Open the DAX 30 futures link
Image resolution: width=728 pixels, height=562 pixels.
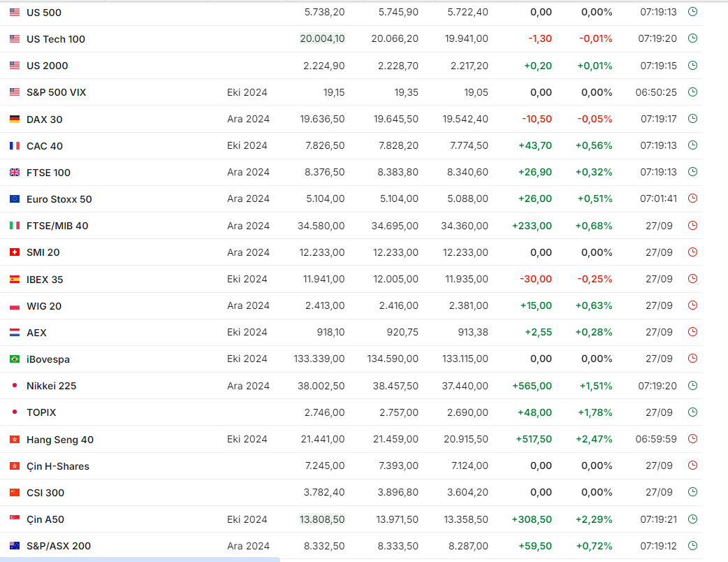click(x=44, y=120)
